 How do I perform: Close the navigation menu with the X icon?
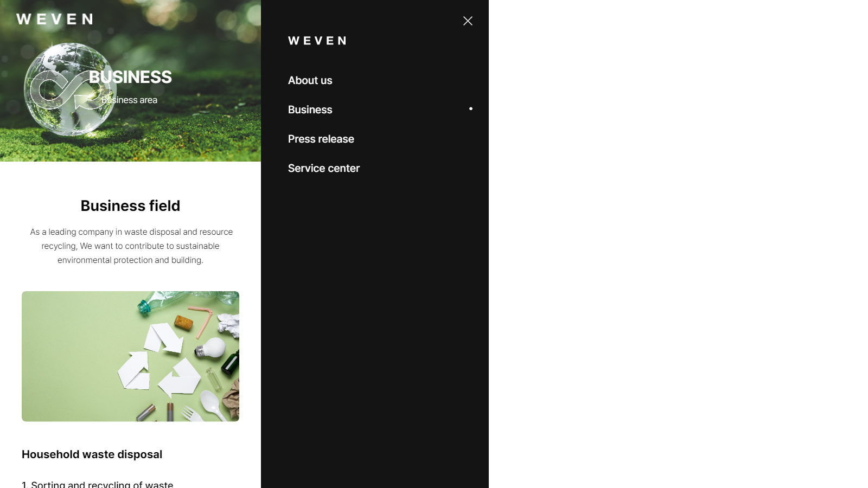pos(468,21)
